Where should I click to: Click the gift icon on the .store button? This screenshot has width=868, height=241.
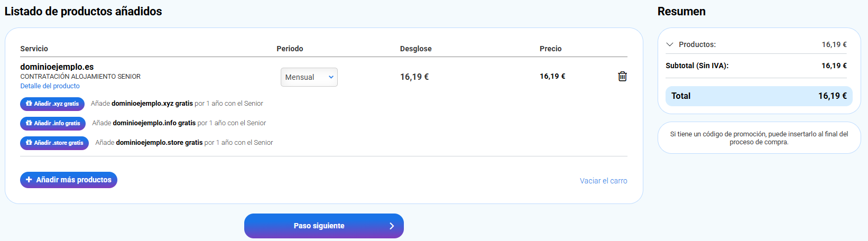[29, 143]
